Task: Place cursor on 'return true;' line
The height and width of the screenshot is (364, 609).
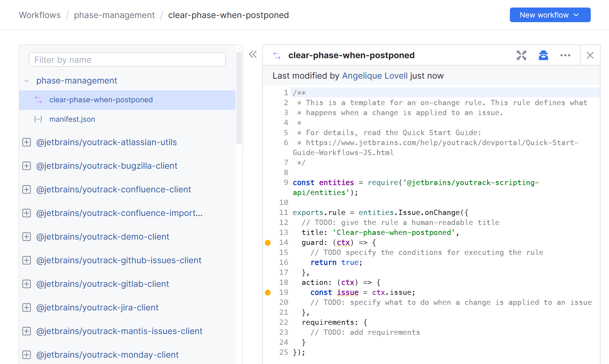Action: coord(336,262)
